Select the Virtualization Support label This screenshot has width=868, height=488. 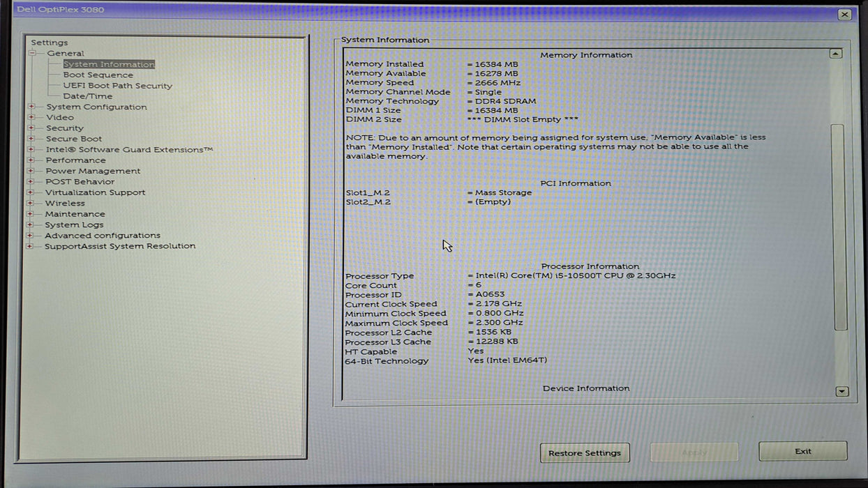click(x=95, y=192)
